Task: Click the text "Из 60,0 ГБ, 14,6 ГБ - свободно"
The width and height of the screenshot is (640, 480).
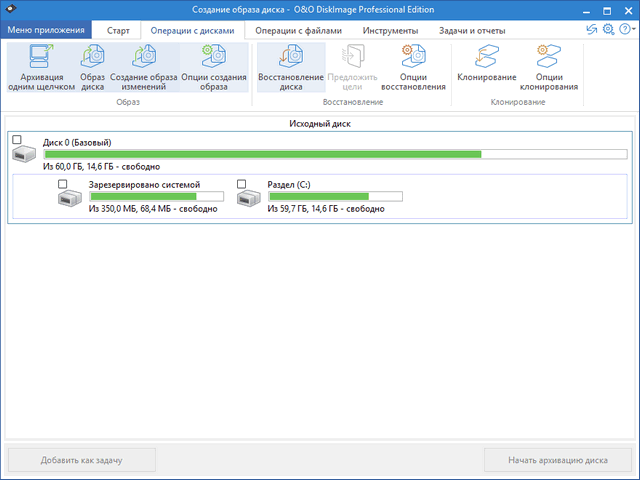Action: 101,167
